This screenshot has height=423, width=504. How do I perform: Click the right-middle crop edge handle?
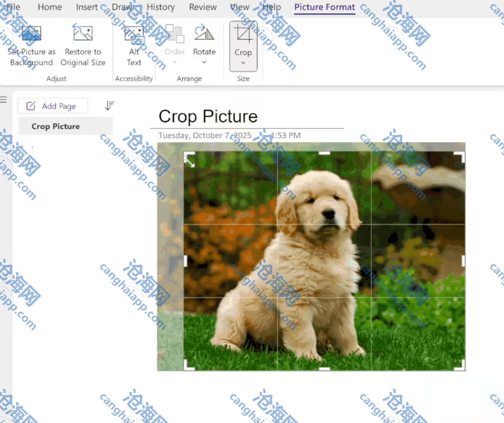pyautogui.click(x=463, y=261)
